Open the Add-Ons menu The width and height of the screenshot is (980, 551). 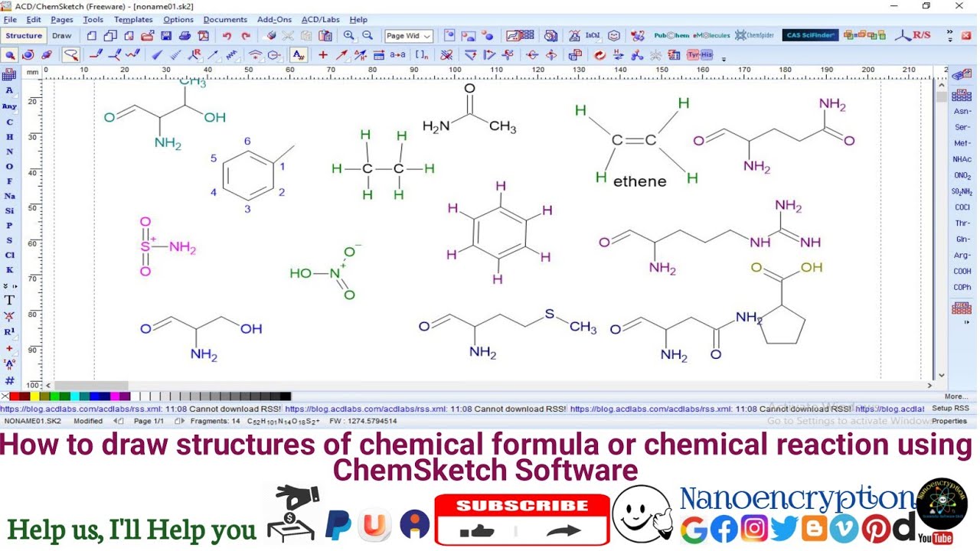274,19
